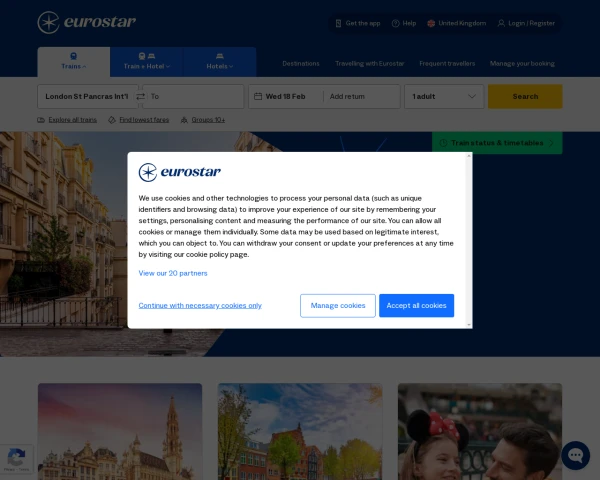Open Manage your booking
600x480 pixels.
coord(522,64)
